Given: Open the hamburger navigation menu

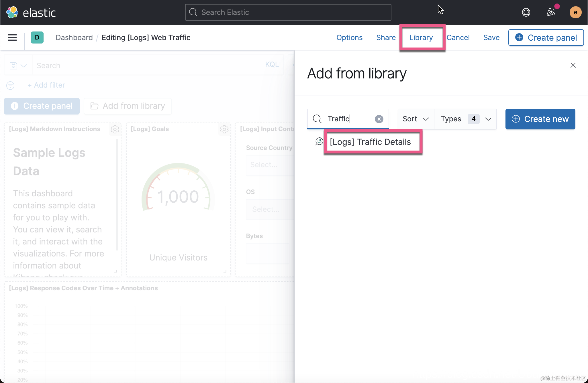Looking at the screenshot, I should pos(12,37).
